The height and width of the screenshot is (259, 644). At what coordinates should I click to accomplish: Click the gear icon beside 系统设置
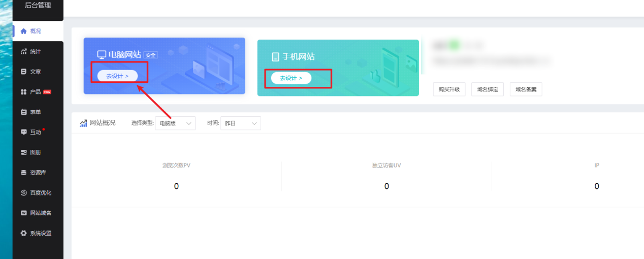pos(23,234)
